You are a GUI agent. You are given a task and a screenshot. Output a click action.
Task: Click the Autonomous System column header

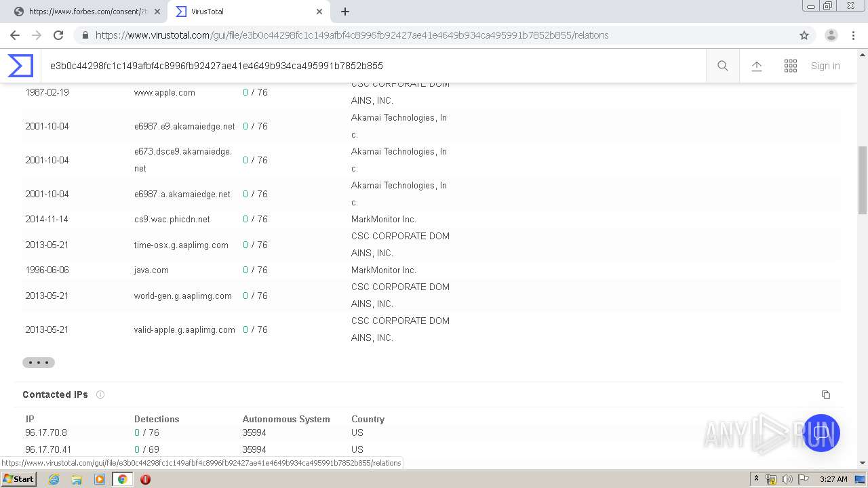[286, 419]
